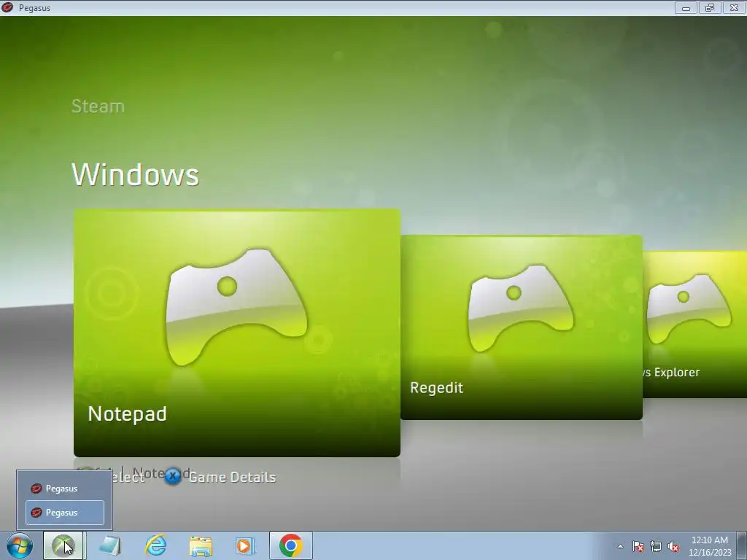Click the Pegasus title bar app icon
Screen dimensions: 747x560
(x=7, y=7)
